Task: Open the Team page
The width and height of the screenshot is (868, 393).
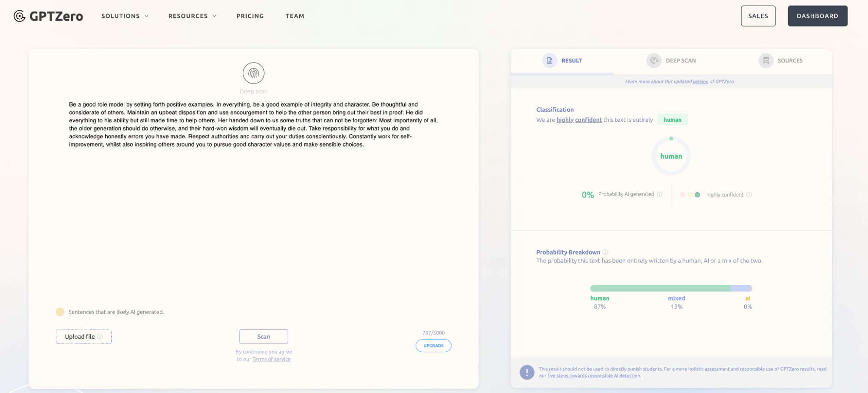Action: (x=295, y=16)
